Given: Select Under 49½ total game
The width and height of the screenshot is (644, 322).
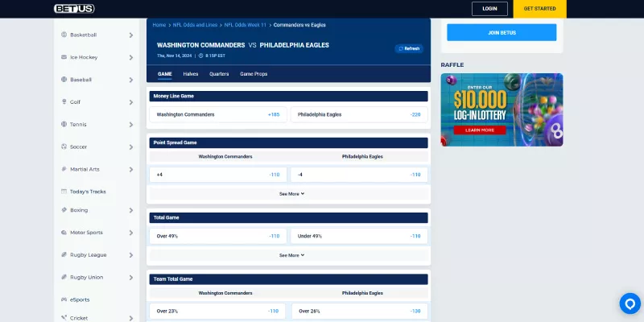Looking at the screenshot, I should click(x=359, y=236).
